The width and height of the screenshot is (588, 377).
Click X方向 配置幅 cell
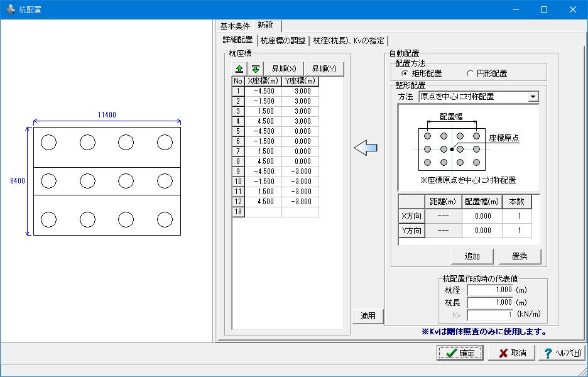(482, 216)
